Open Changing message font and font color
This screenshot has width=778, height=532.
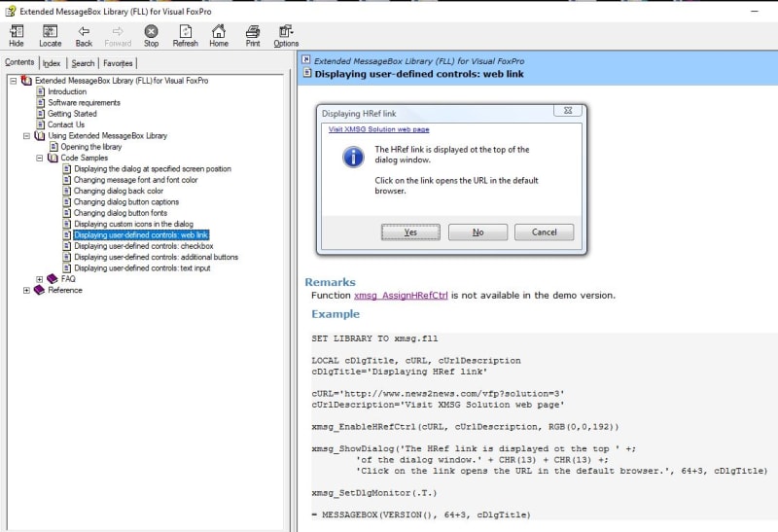[135, 180]
